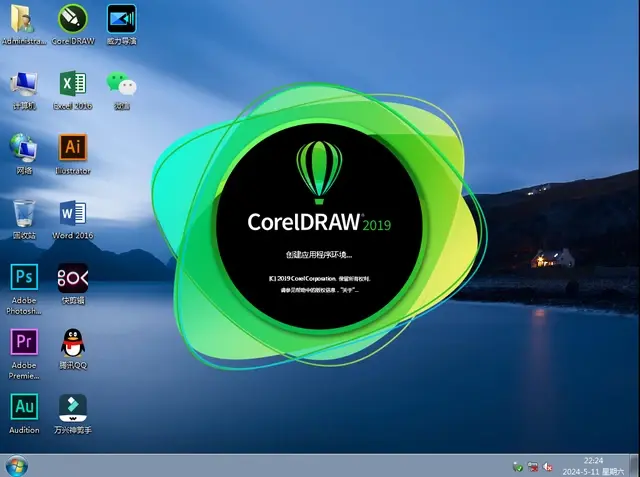
Task: Click the 创建应用程序环境 loading status text
Action: point(319,255)
